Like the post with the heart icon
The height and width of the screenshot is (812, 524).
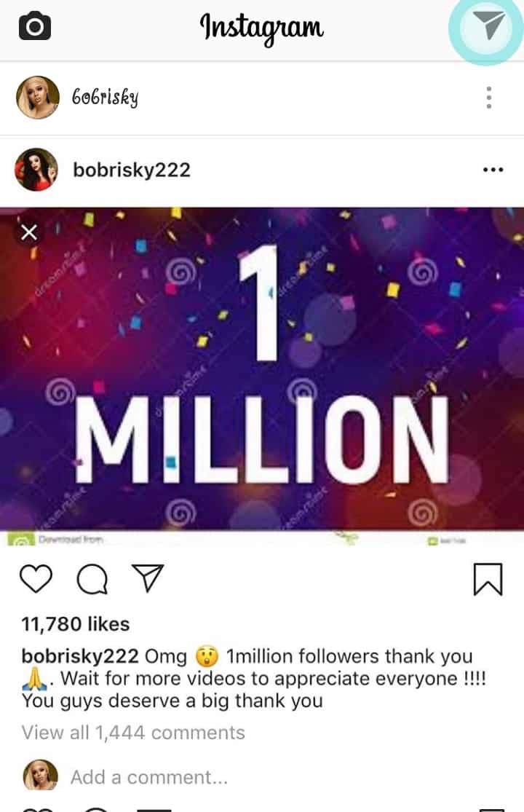36,579
